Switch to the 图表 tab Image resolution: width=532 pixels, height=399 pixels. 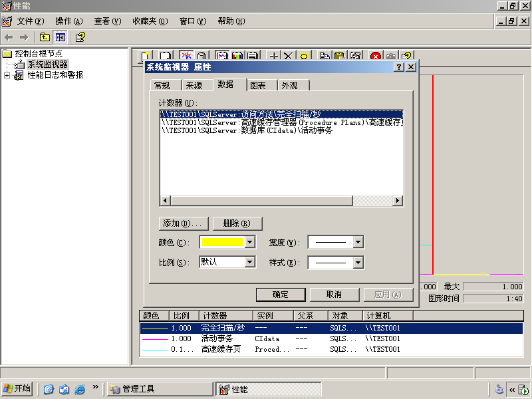click(261, 86)
